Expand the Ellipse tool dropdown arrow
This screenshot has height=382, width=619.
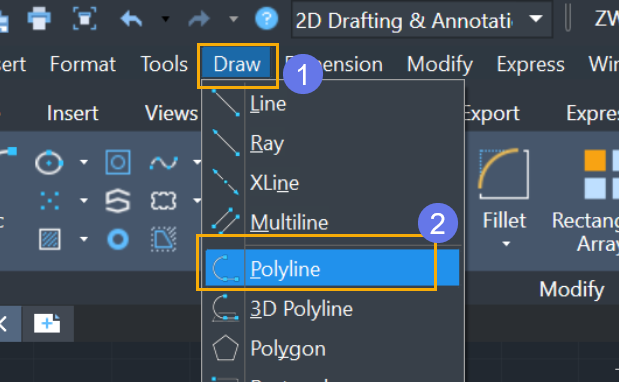84,162
